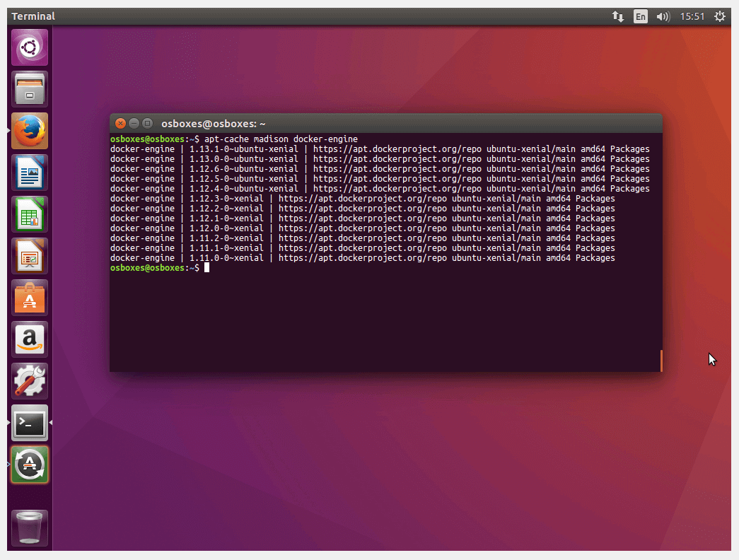Image resolution: width=739 pixels, height=560 pixels.
Task: Maximize the osboxes terminal window
Action: pos(148,124)
